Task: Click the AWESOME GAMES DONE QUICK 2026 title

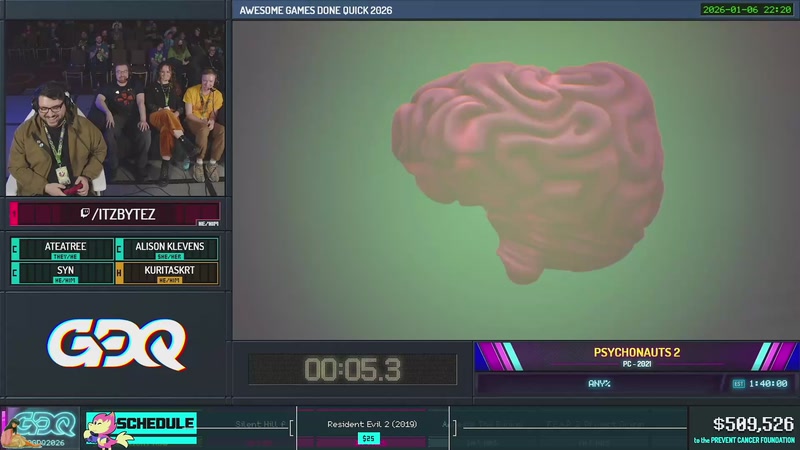Action: click(x=316, y=10)
